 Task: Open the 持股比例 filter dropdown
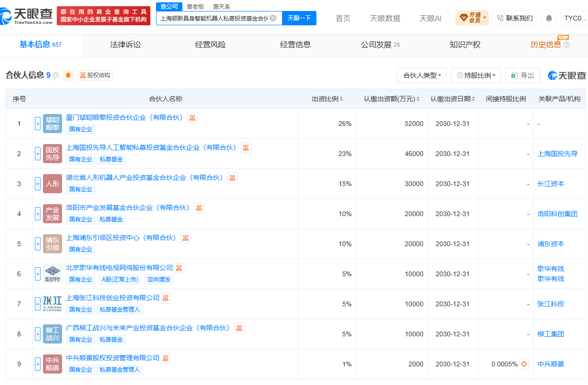tap(476, 75)
